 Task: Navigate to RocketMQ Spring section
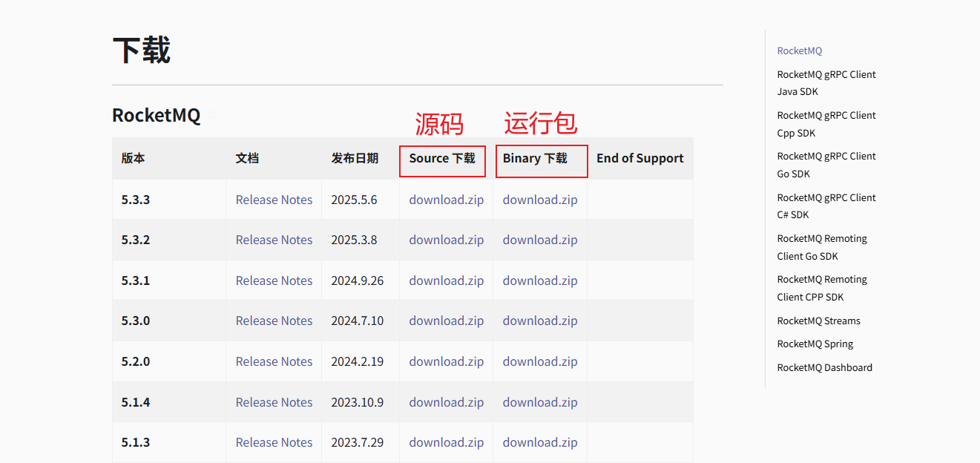click(815, 344)
